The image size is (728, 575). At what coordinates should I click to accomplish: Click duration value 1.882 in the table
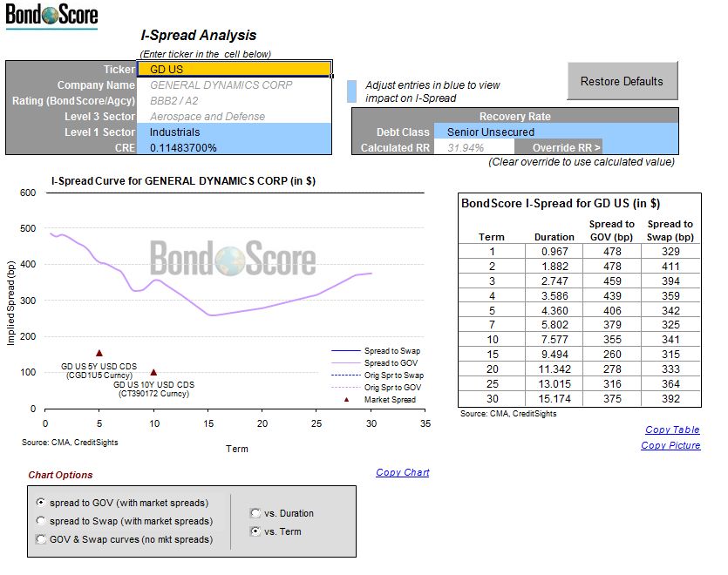[x=555, y=267]
